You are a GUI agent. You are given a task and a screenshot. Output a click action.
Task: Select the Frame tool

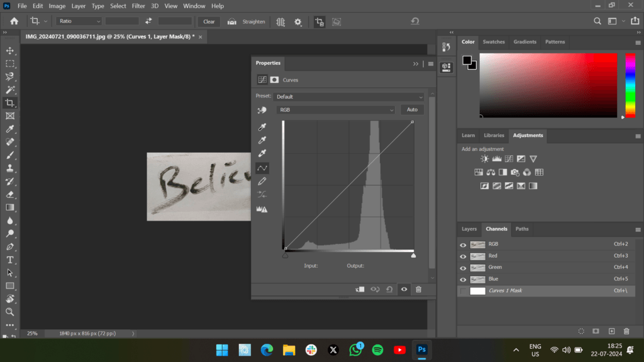[10, 116]
